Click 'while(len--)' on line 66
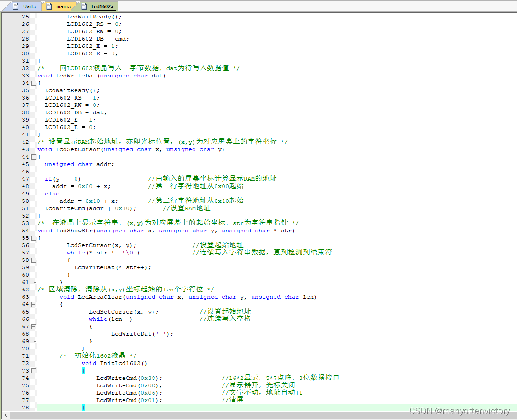This screenshot has width=517, height=420. click(x=111, y=319)
